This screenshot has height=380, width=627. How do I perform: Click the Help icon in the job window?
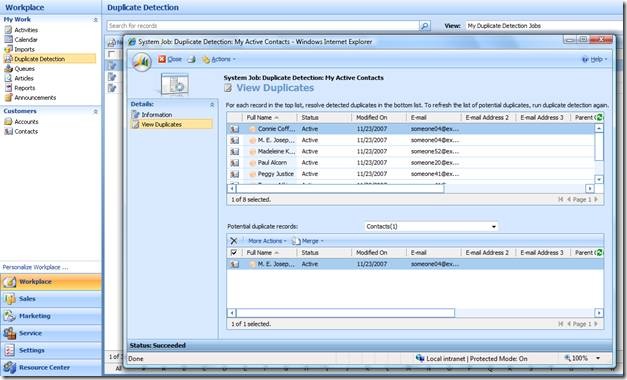coord(585,59)
